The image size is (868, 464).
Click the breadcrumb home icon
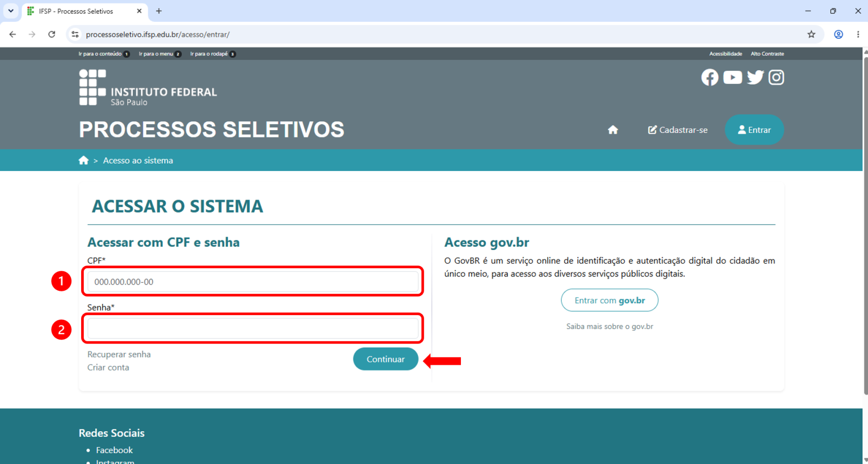coord(83,160)
